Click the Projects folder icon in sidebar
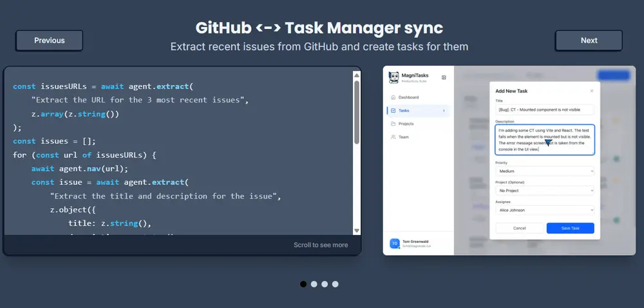This screenshot has width=644, height=308. coord(393,124)
